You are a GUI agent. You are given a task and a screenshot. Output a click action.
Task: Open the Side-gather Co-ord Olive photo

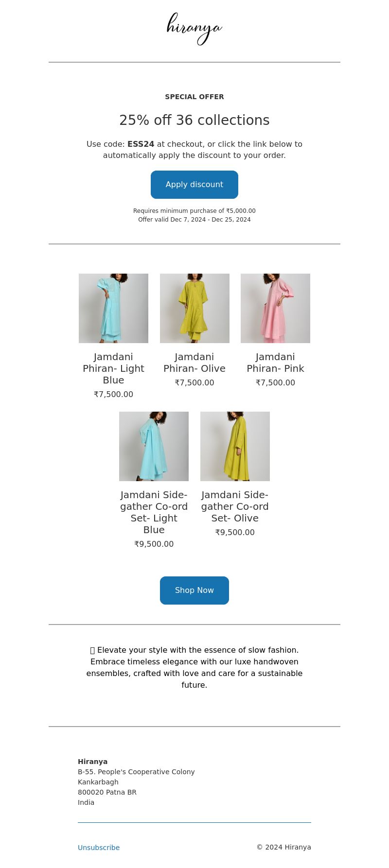[x=235, y=446]
